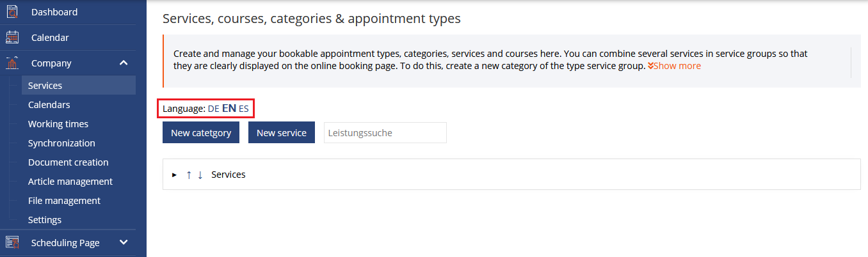
Task: Click the New catetgory button
Action: (201, 132)
